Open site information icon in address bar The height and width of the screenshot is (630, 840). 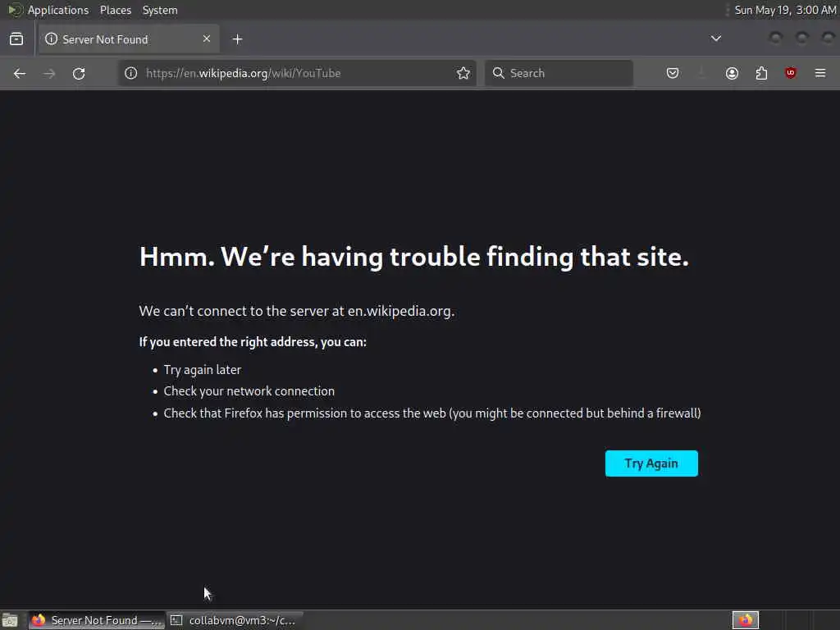[130, 73]
